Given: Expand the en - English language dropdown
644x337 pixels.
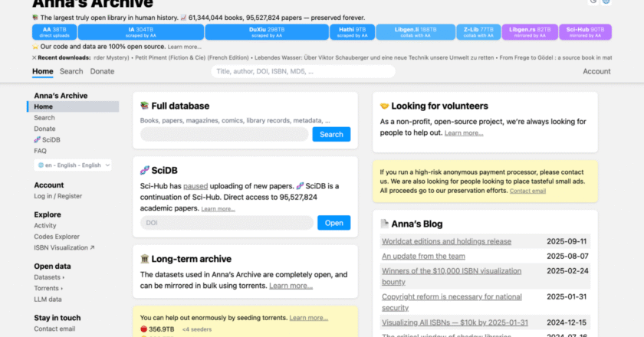Looking at the screenshot, I should [73, 165].
